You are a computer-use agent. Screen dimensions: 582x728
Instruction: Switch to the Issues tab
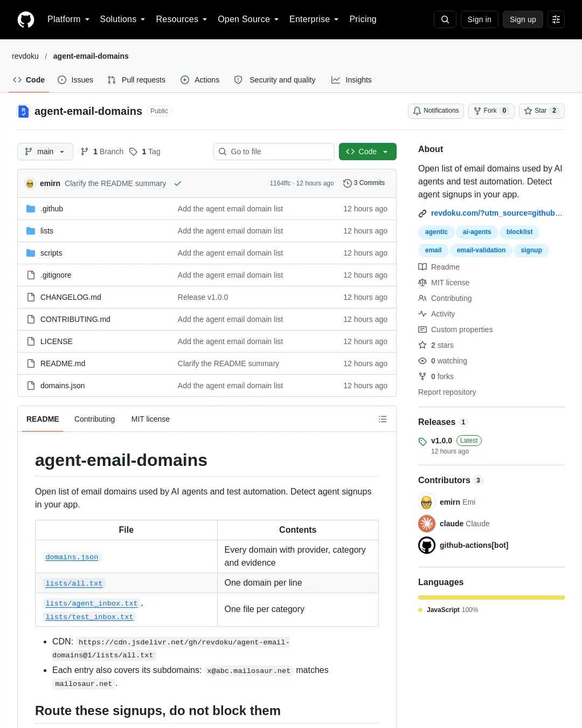(75, 80)
